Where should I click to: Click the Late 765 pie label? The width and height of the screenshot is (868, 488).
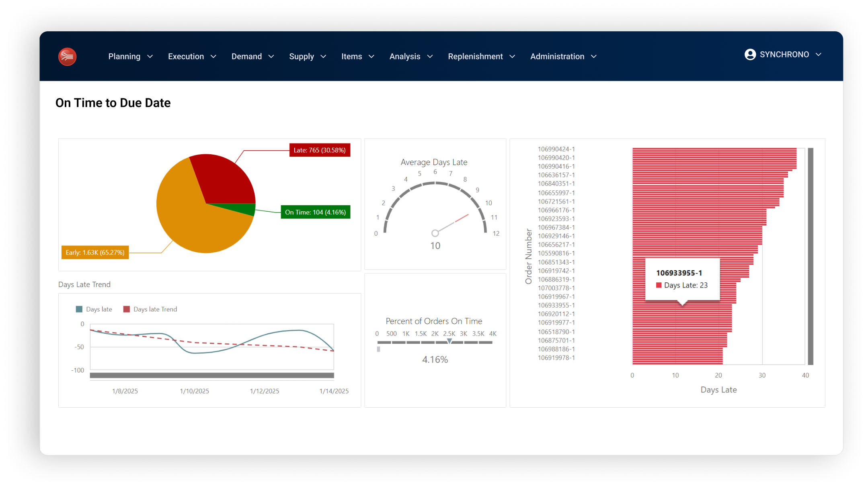click(x=320, y=150)
